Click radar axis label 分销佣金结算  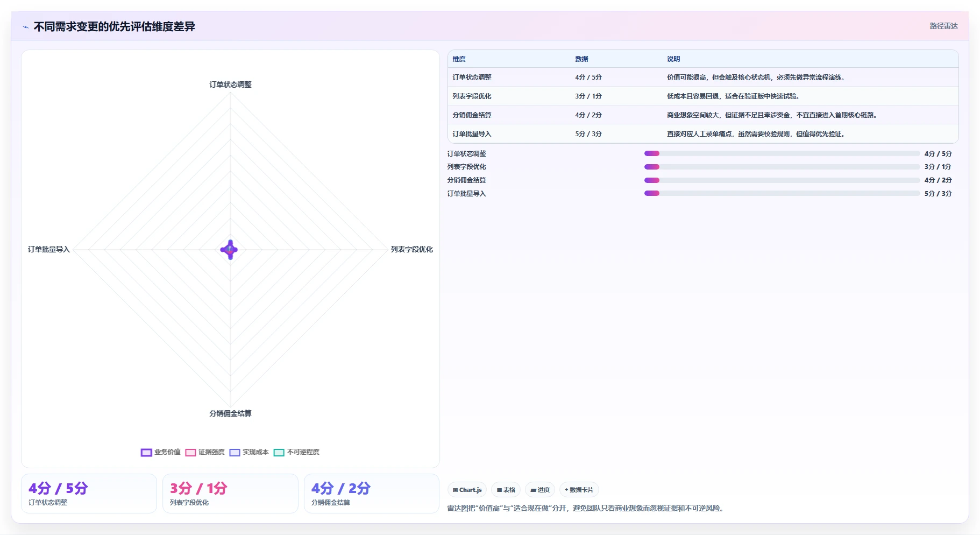pos(230,413)
